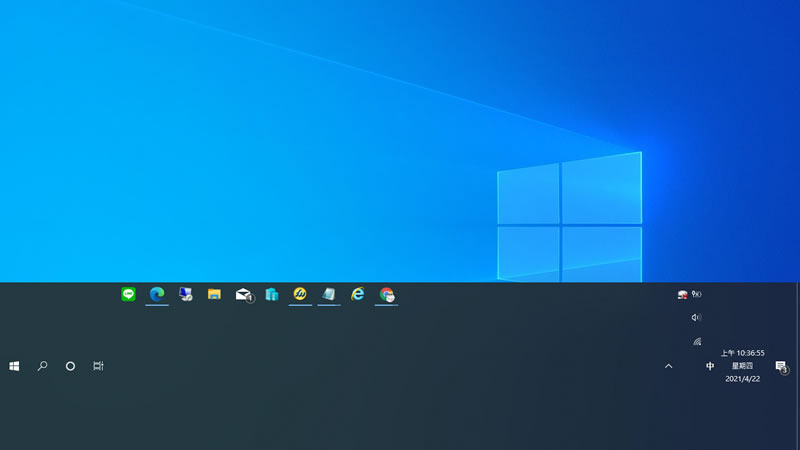
Task: Open Action Center notifications icon
Action: click(x=782, y=366)
